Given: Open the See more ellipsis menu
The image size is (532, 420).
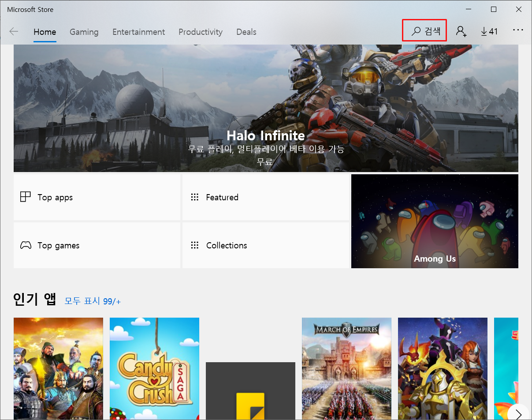Looking at the screenshot, I should point(518,30).
